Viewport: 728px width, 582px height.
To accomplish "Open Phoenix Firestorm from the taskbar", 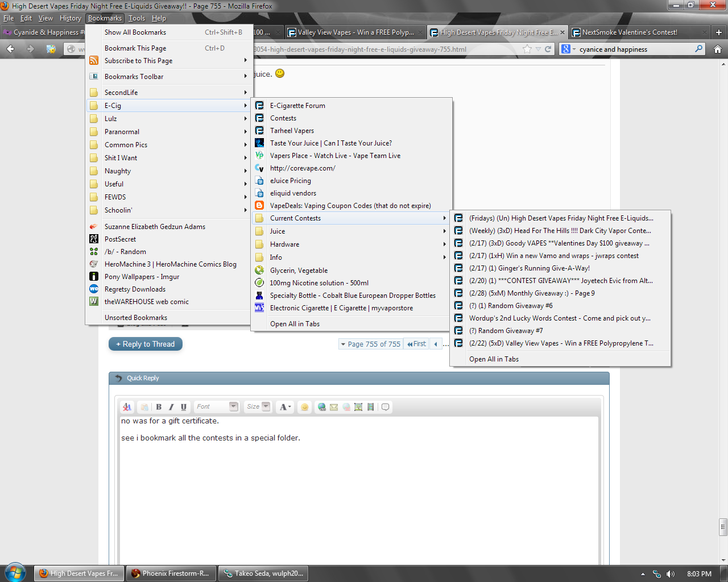I will tap(171, 573).
